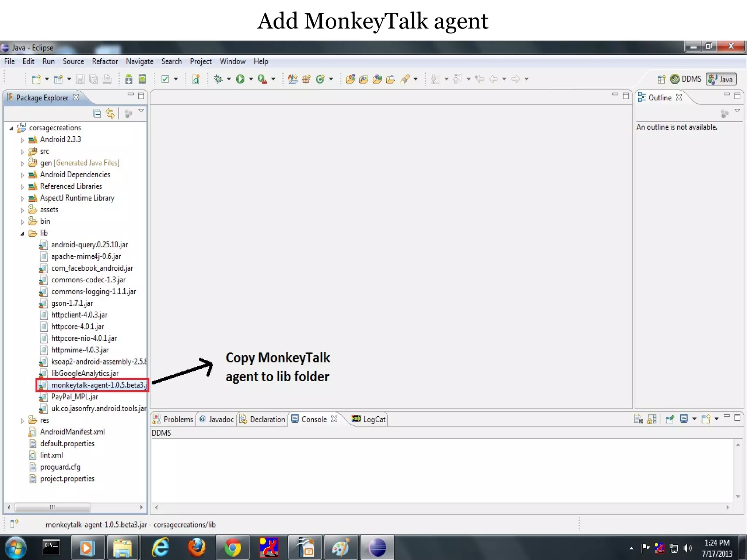
Task: Open the Windows Start menu
Action: 15,547
